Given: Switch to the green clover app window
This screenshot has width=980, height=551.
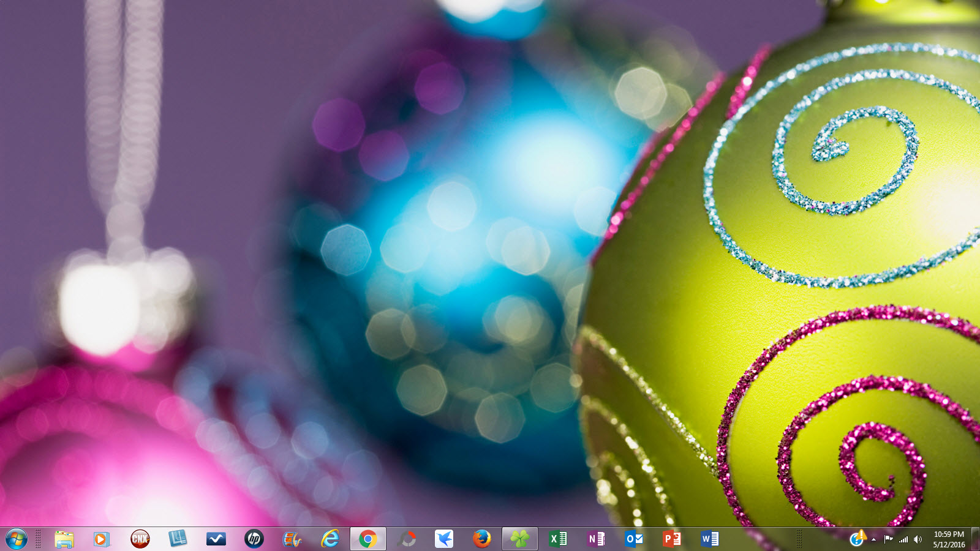Looking at the screenshot, I should 520,539.
